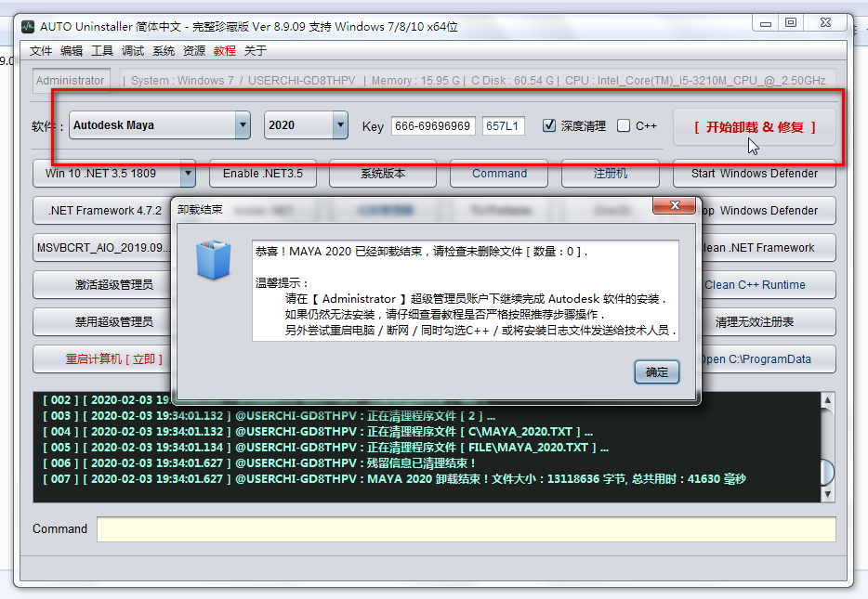Viewport: 868px width, 599px height.
Task: Click the 温馨提示 text in the dialog
Action: click(x=283, y=282)
